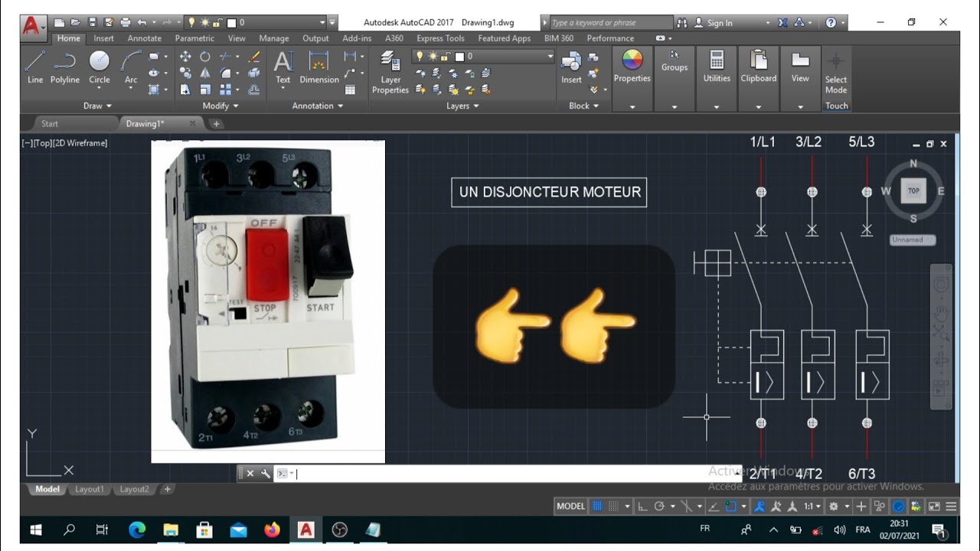
Task: Insert a Table from Annotation panel
Action: coord(350,90)
